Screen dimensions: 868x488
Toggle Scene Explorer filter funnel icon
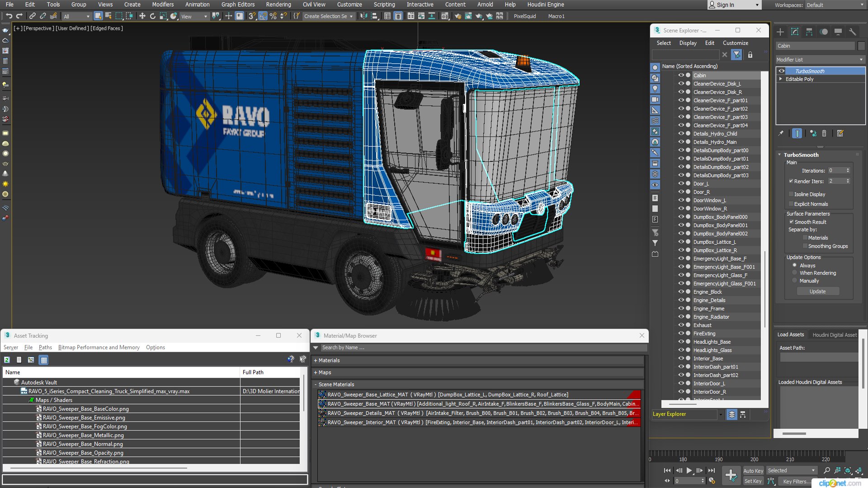click(737, 55)
